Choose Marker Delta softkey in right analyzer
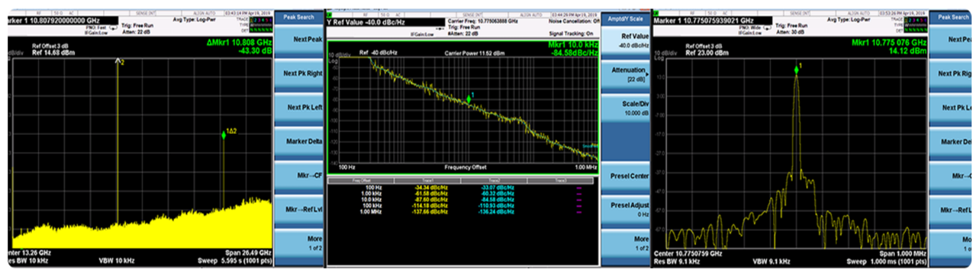The image size is (980, 277). (951, 141)
